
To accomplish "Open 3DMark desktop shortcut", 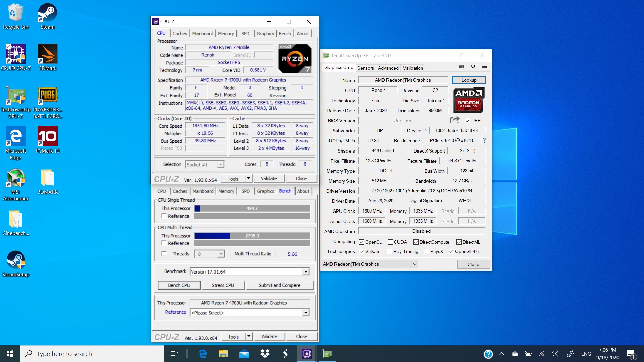I will click(x=47, y=58).
